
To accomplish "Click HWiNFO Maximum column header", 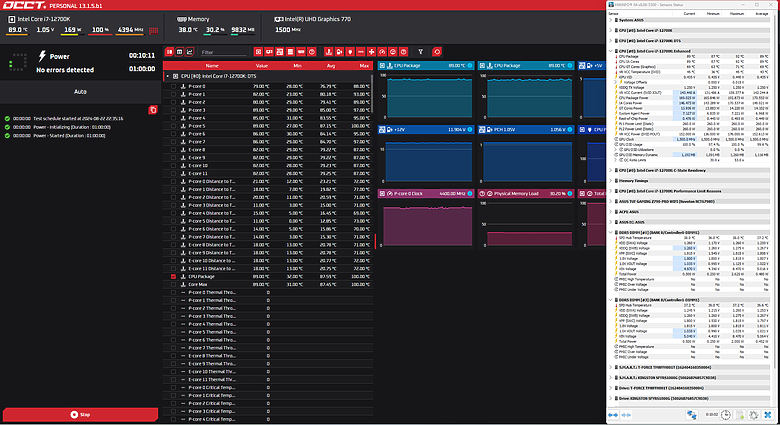I will 737,14.
